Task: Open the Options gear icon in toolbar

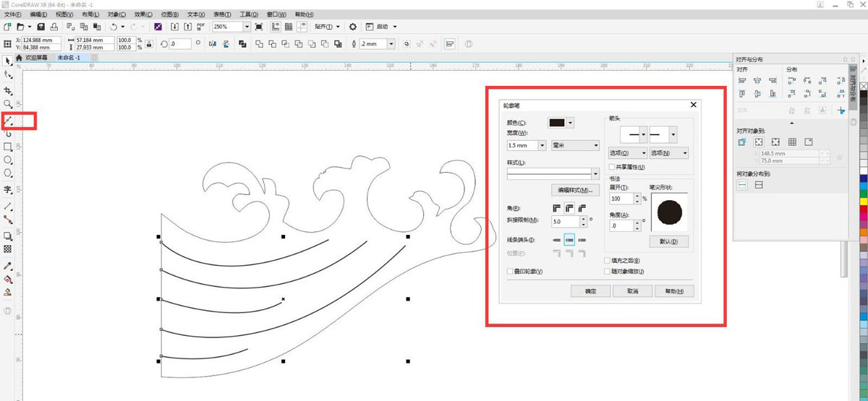Action: pos(353,27)
